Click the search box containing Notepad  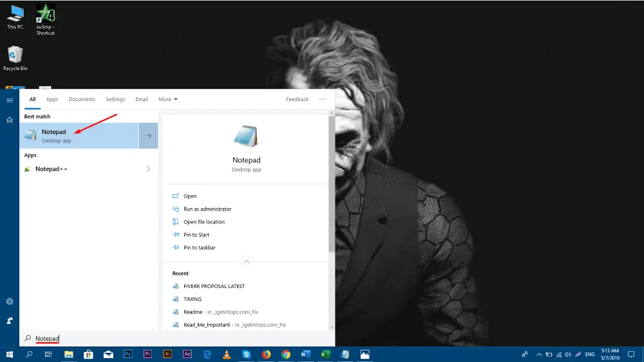tap(174, 338)
